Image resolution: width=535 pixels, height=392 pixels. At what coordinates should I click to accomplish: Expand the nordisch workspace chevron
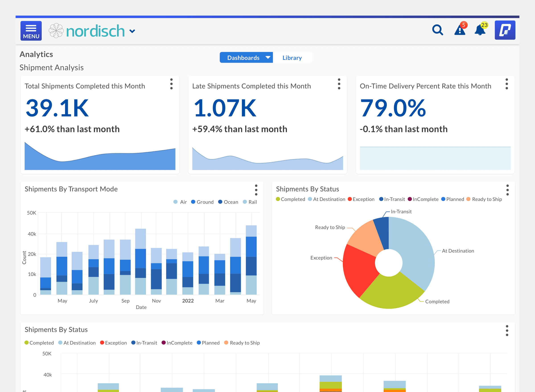pyautogui.click(x=132, y=31)
